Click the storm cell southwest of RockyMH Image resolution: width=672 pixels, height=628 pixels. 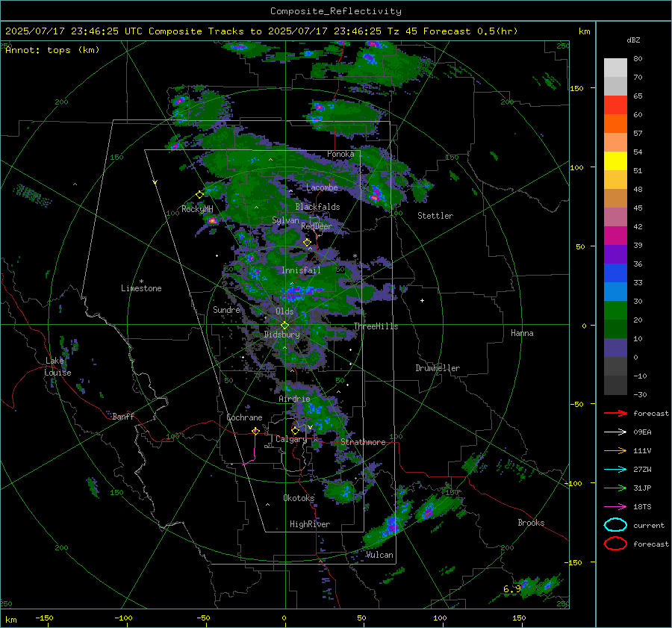point(212,221)
